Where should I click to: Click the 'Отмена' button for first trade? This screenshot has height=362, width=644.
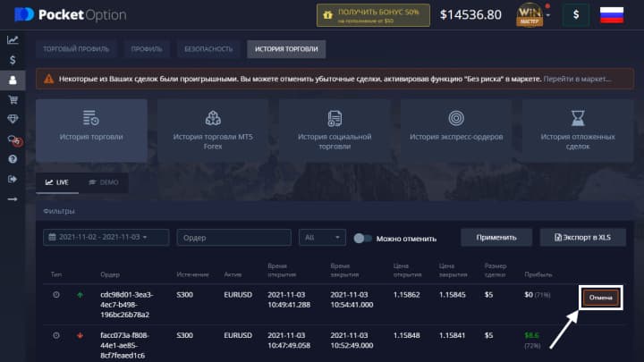pyautogui.click(x=600, y=297)
